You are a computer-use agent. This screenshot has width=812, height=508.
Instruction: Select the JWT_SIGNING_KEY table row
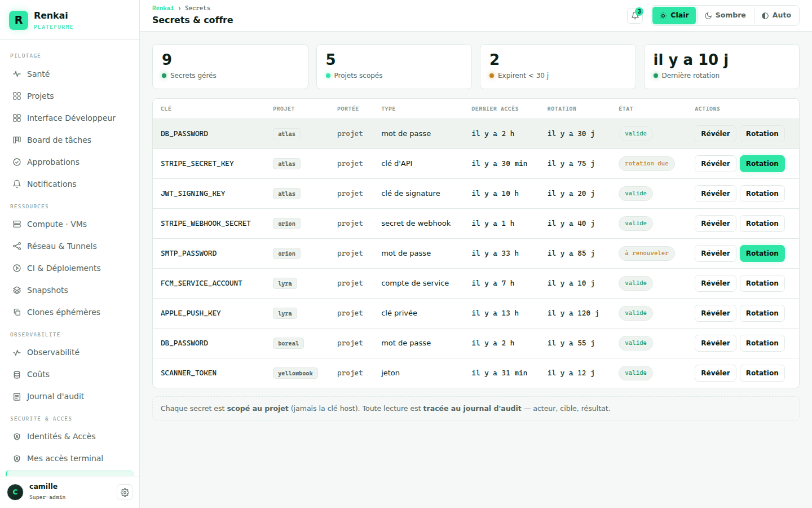pyautogui.click(x=476, y=194)
